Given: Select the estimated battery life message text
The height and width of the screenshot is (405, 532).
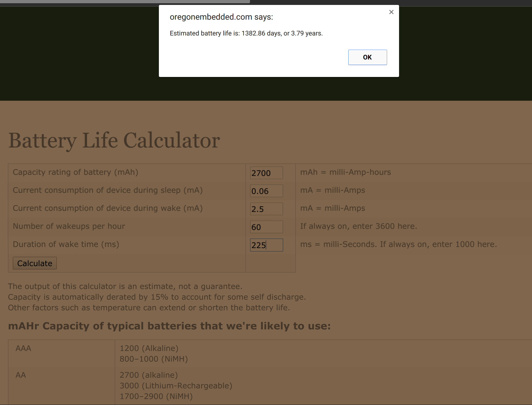Looking at the screenshot, I should point(246,33).
